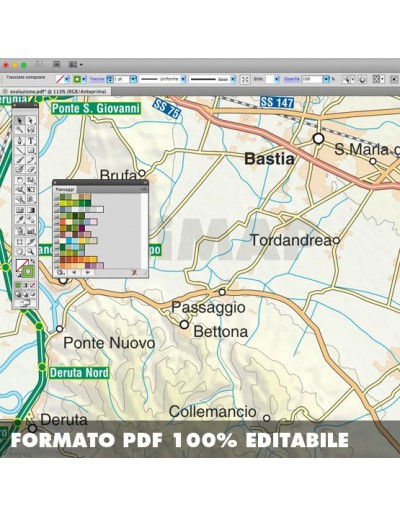Open the Paesaggi panel options menu
The image size is (400, 517).
pyautogui.click(x=145, y=189)
